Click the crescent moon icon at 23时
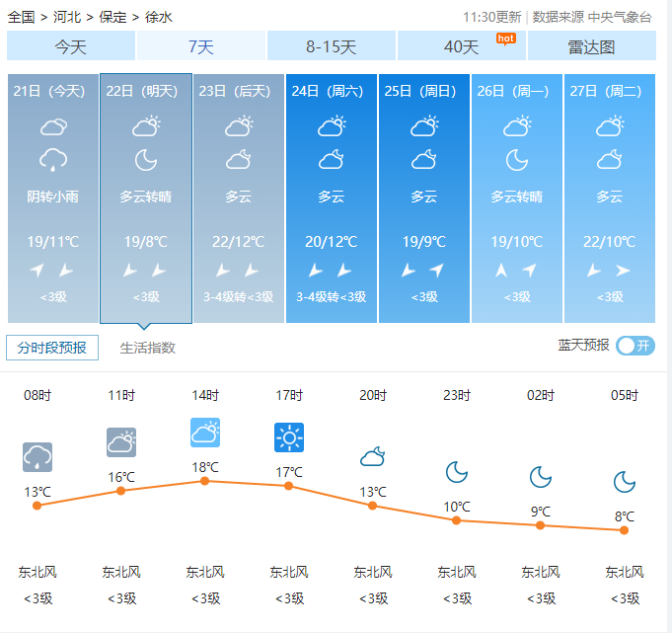The width and height of the screenshot is (672, 633). click(457, 473)
